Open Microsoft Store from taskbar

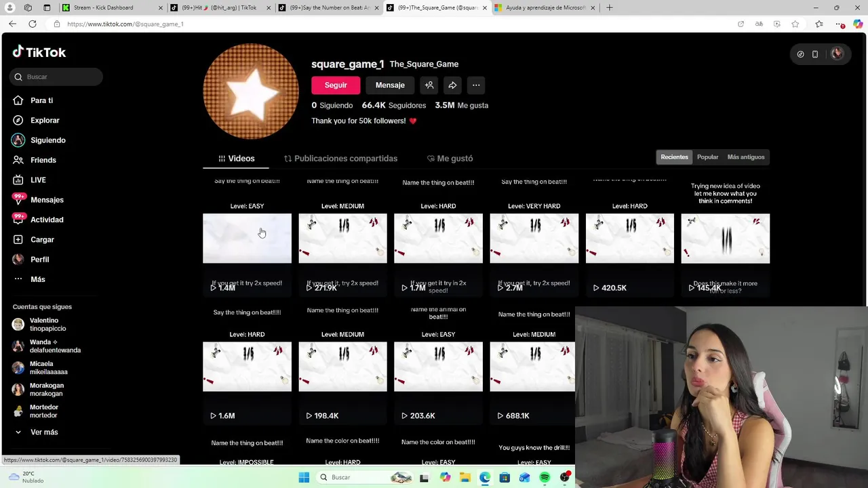click(x=505, y=478)
